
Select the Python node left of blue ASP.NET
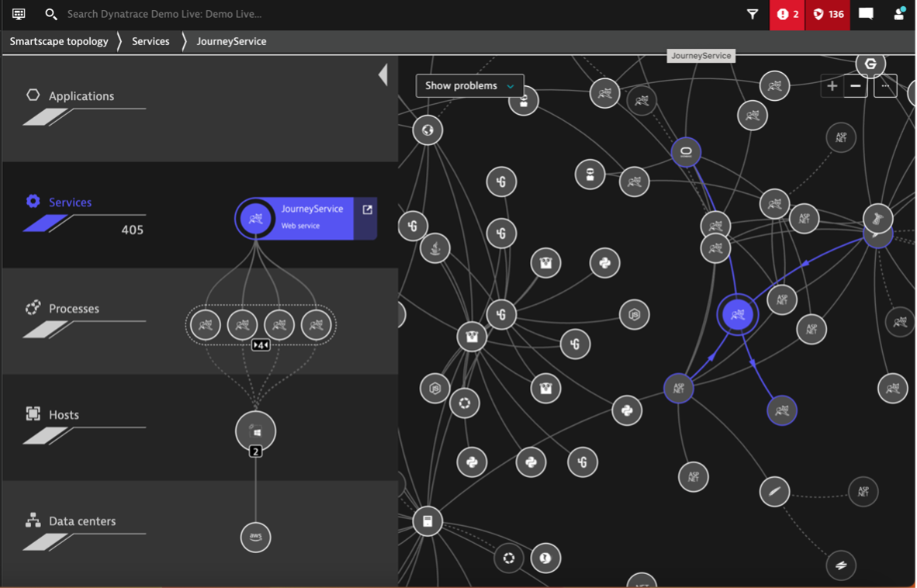[x=627, y=410]
